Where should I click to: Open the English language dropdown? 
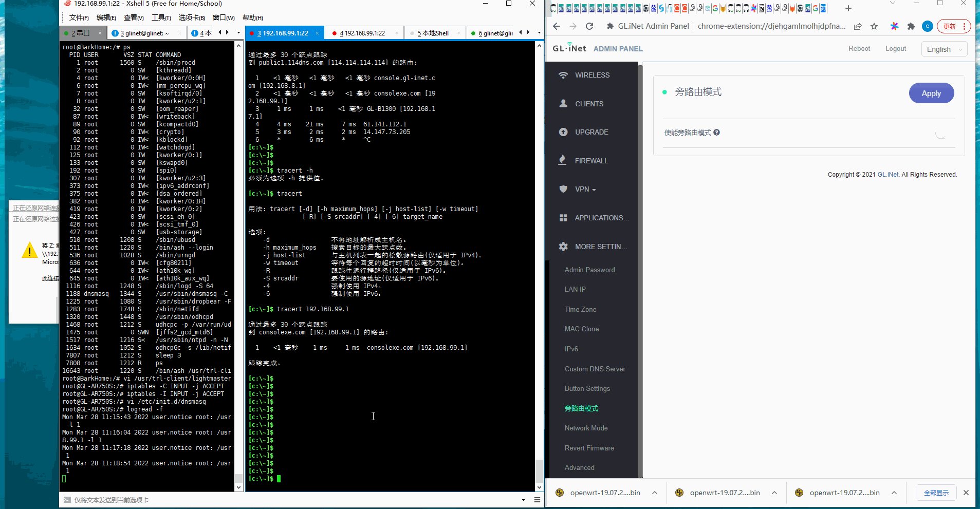(944, 49)
